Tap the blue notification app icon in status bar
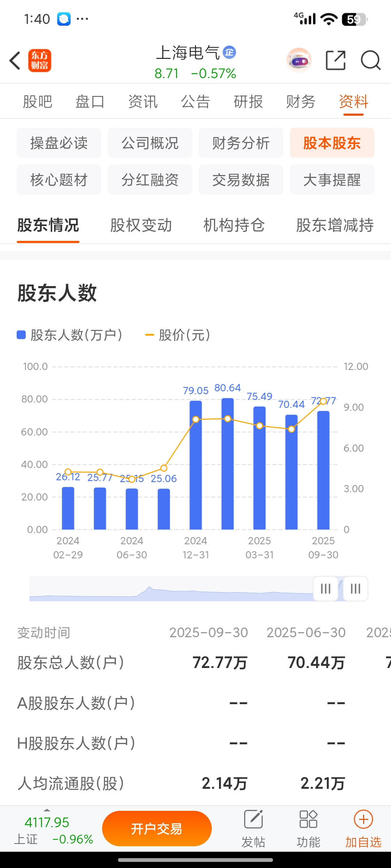 tap(64, 19)
